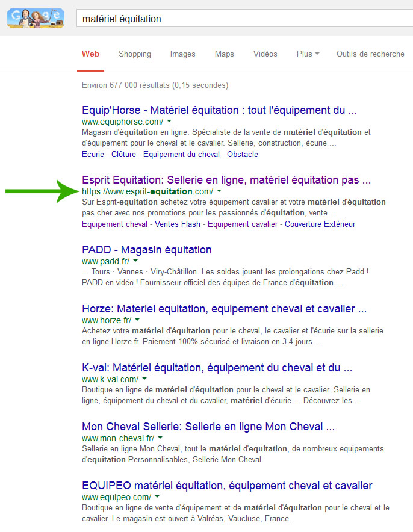Open the Ecurie sitelink
This screenshot has width=413, height=532.
[93, 155]
